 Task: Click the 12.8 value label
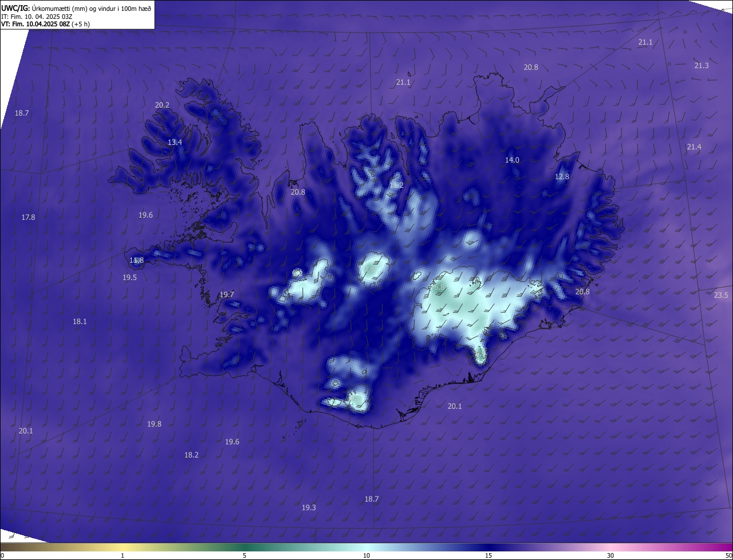[562, 176]
